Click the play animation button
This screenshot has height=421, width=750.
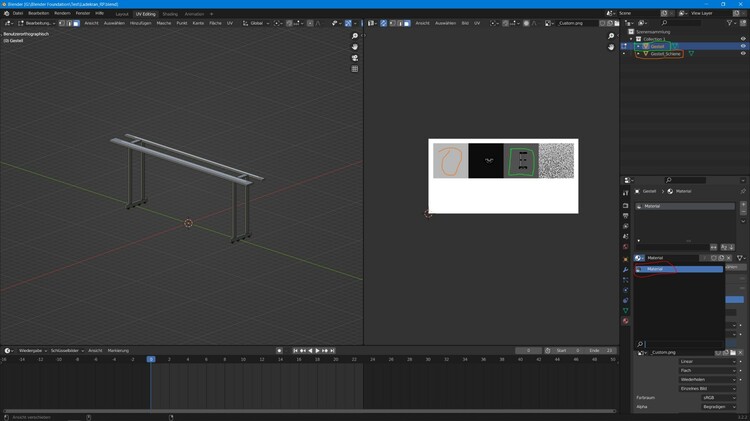point(318,350)
